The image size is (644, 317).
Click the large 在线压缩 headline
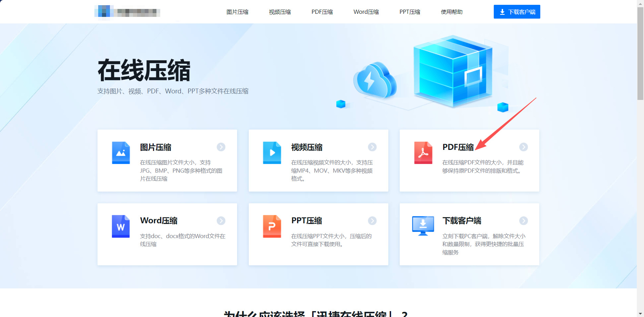coord(144,71)
